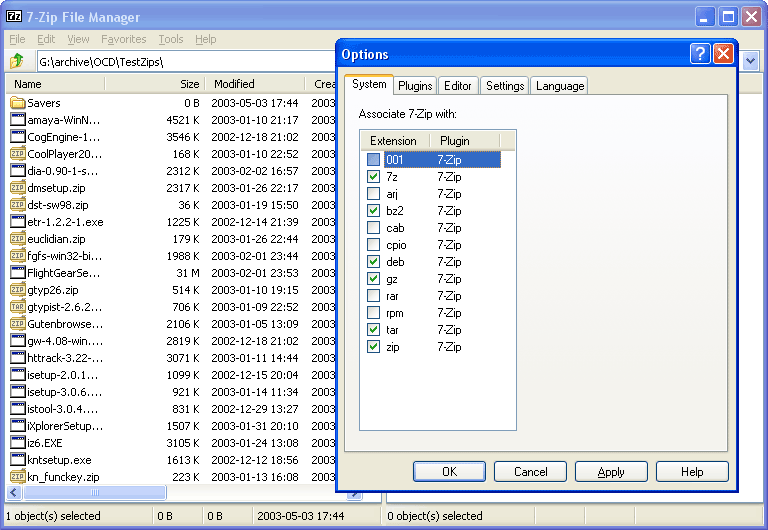Click the fgfs-win32-bi zip icon
This screenshot has width=768, height=530.
coord(18,256)
